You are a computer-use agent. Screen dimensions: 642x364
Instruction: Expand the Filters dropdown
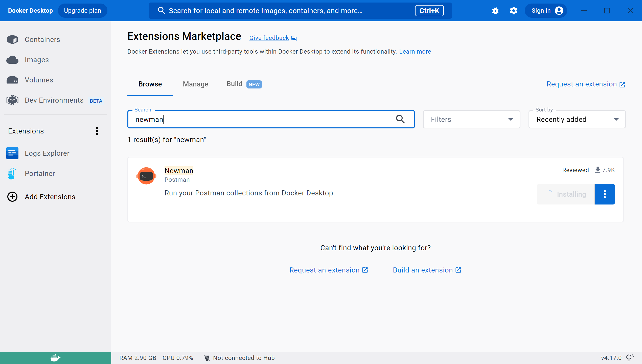(x=471, y=119)
